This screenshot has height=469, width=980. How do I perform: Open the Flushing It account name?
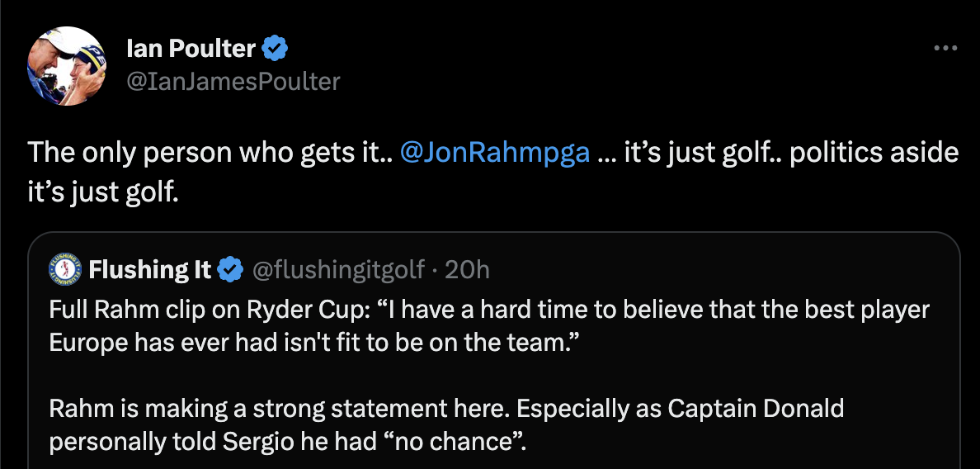(x=150, y=269)
